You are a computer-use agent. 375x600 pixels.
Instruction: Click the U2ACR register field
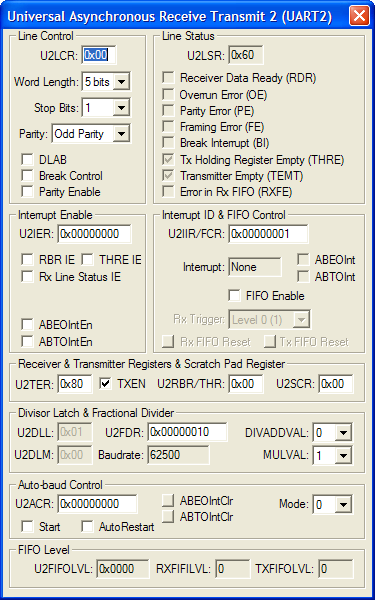(x=97, y=504)
